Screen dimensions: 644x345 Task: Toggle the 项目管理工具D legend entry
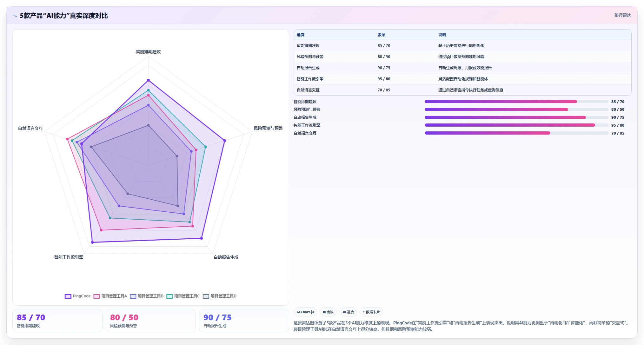[220, 296]
